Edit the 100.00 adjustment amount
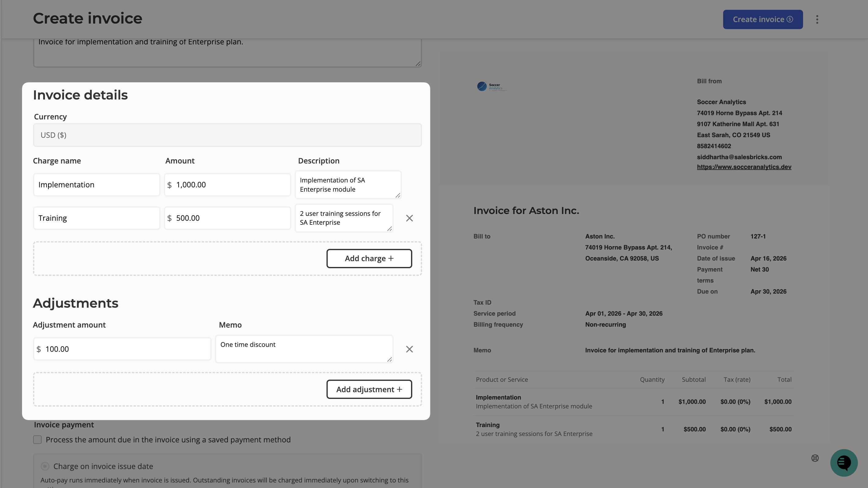 (x=122, y=349)
